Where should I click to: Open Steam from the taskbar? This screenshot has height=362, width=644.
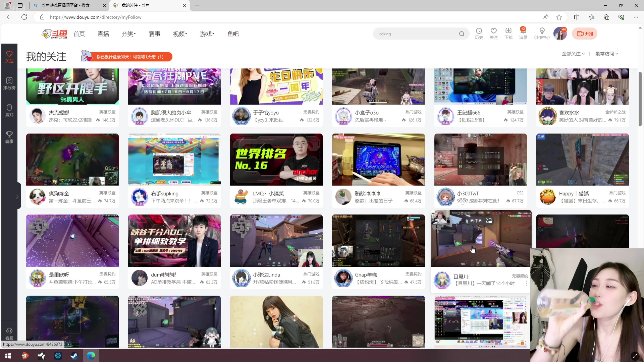click(x=74, y=356)
